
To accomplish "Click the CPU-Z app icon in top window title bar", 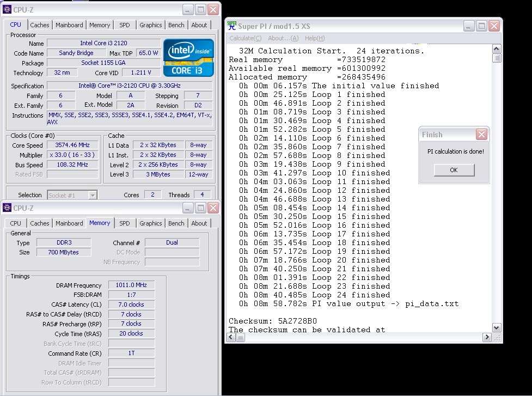I will coord(7,9).
